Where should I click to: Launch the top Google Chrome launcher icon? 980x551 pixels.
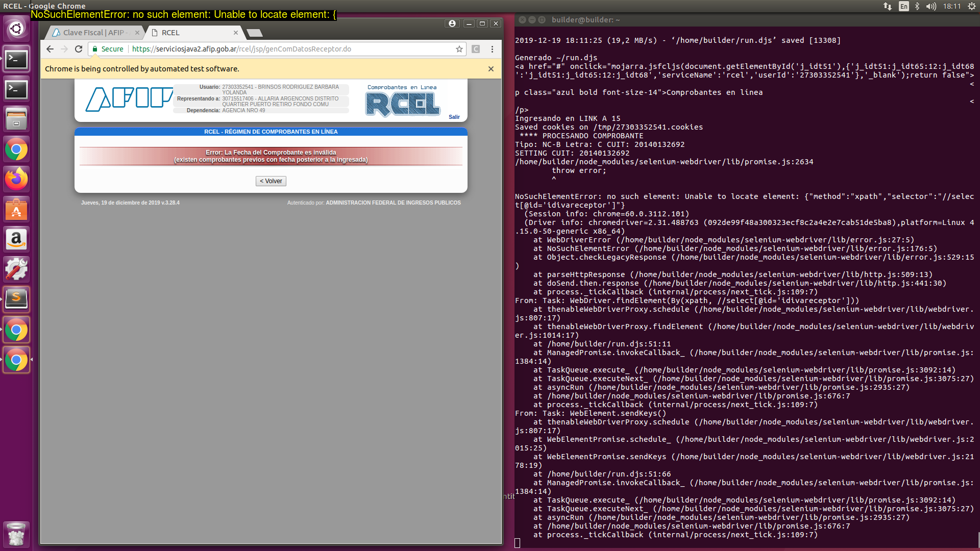(16, 149)
